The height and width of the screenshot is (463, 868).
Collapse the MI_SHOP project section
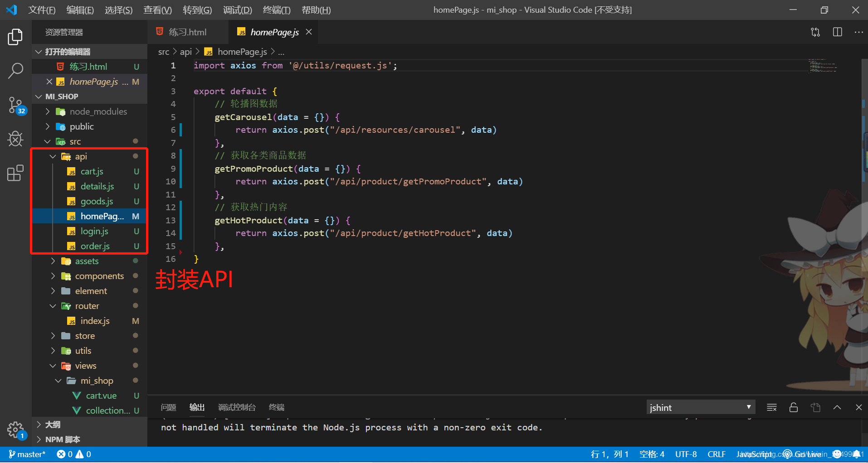tap(90, 96)
